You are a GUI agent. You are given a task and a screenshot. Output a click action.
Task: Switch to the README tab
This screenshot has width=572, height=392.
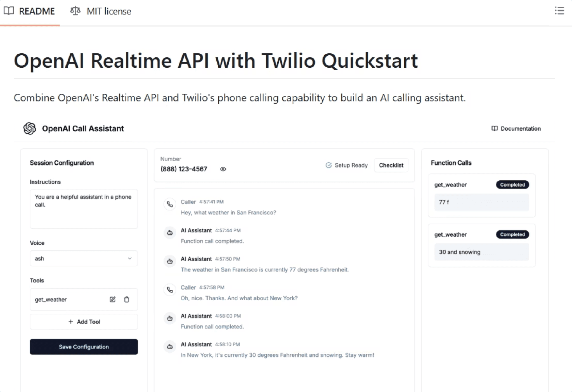(x=30, y=11)
